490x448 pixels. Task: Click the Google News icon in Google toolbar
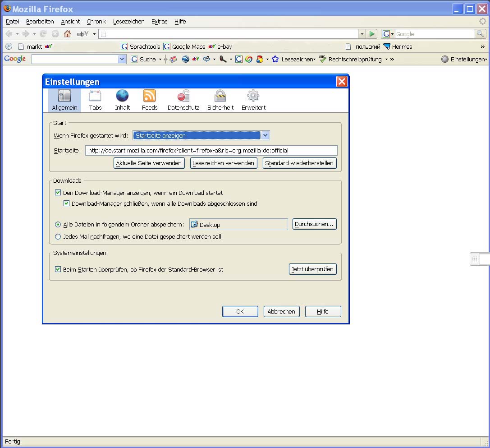click(x=174, y=59)
